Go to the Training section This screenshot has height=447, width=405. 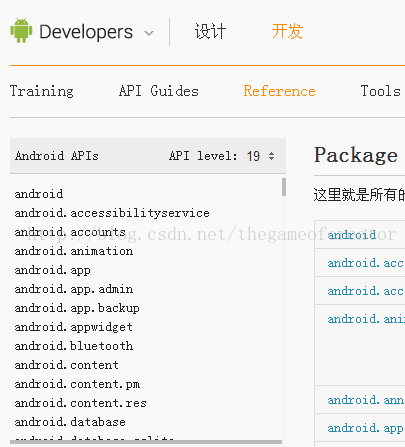42,91
